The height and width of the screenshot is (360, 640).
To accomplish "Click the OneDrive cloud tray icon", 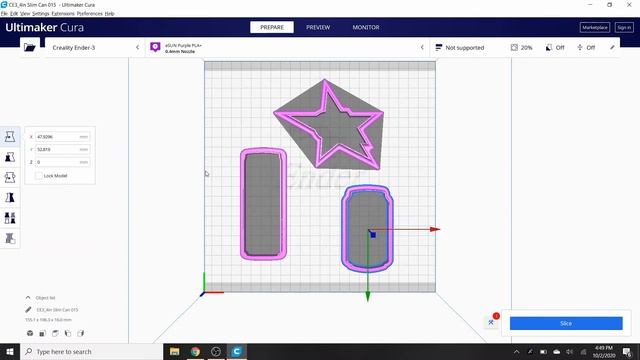I will [x=556, y=351].
